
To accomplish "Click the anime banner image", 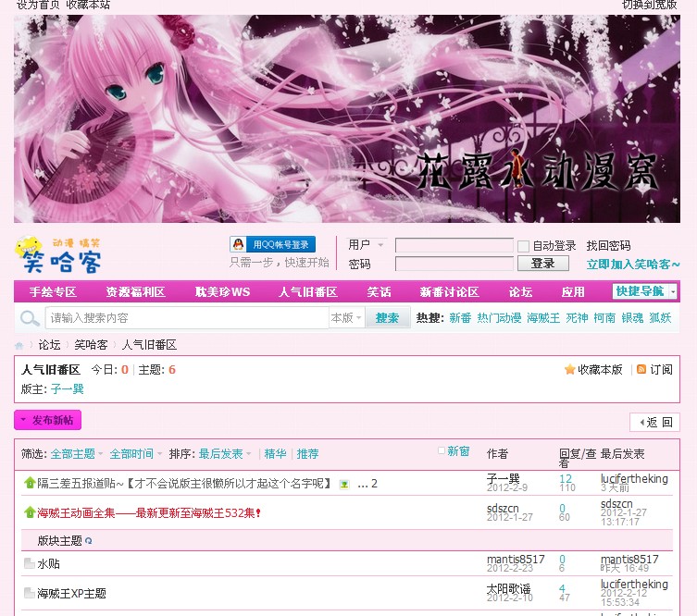I will [347, 118].
